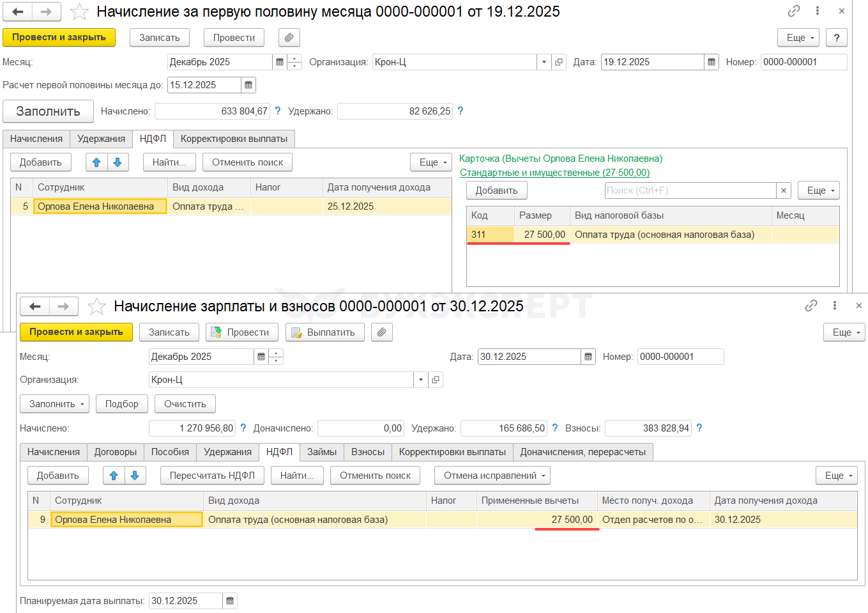The image size is (868, 613).
Task: Navigate back using the top left arrow
Action: click(18, 12)
